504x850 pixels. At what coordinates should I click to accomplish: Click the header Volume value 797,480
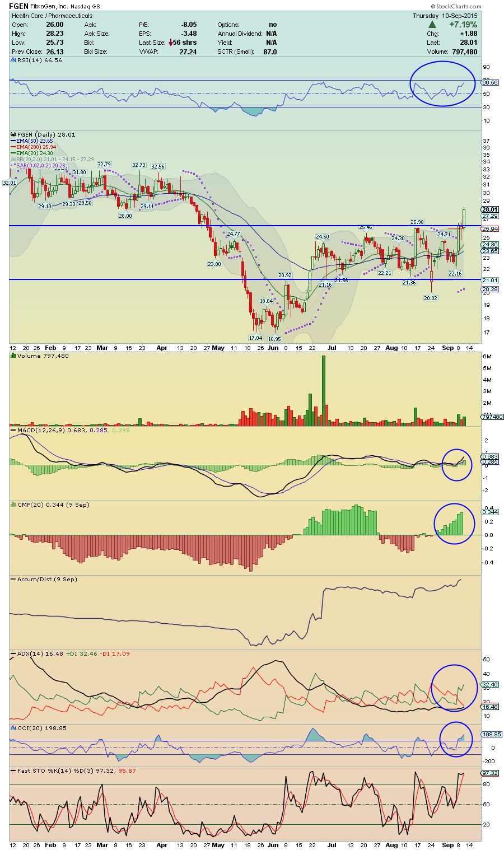[464, 52]
